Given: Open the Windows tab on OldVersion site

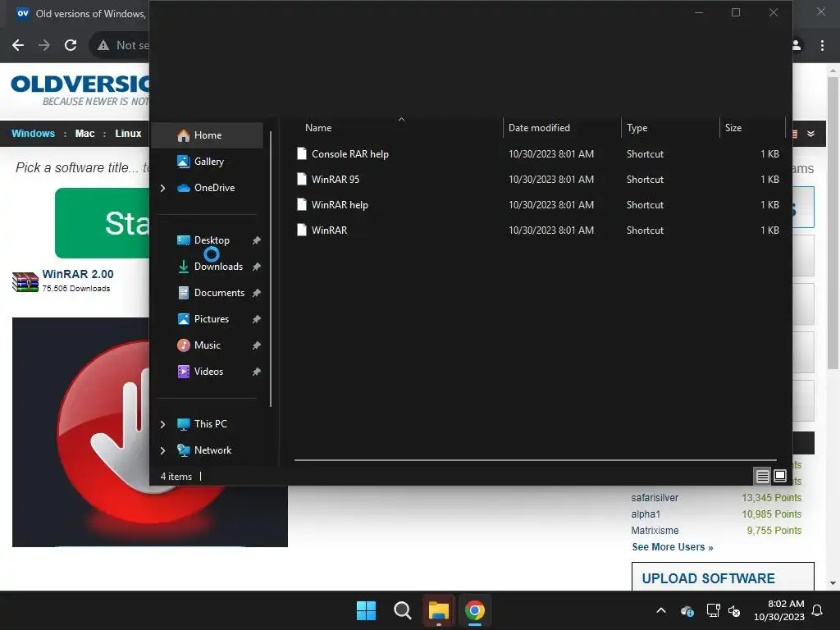Looking at the screenshot, I should coord(33,134).
